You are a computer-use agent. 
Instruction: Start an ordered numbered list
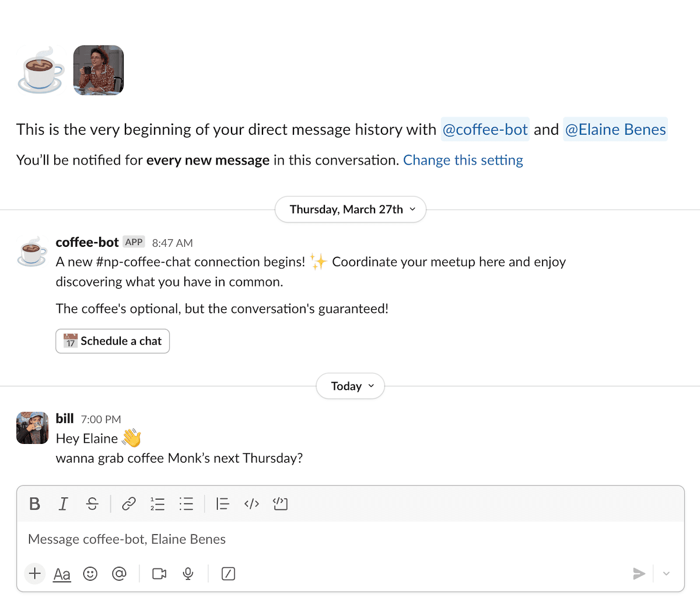click(157, 504)
